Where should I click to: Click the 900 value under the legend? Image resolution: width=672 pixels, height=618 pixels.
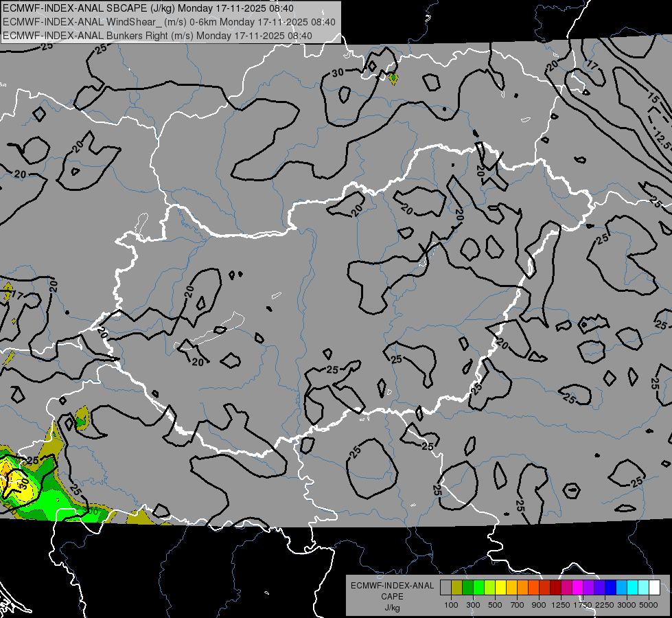coord(539,605)
